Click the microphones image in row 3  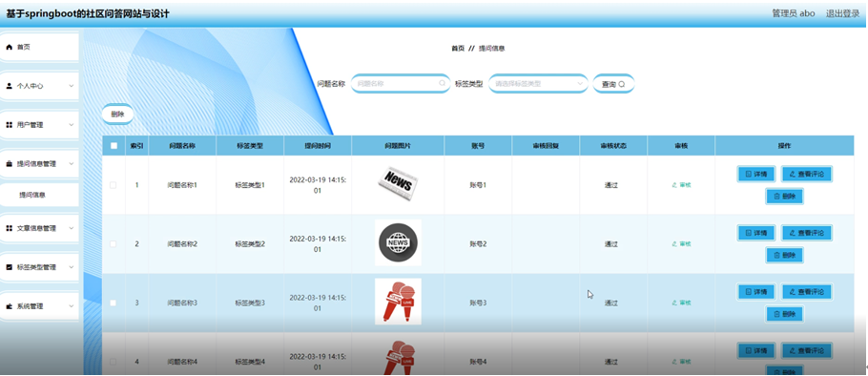click(398, 302)
